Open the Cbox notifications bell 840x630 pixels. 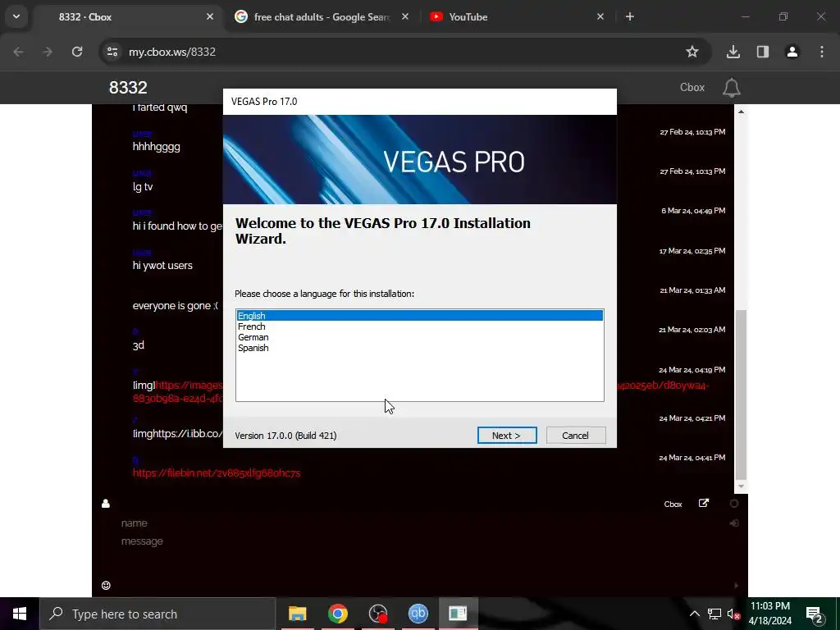(x=731, y=87)
